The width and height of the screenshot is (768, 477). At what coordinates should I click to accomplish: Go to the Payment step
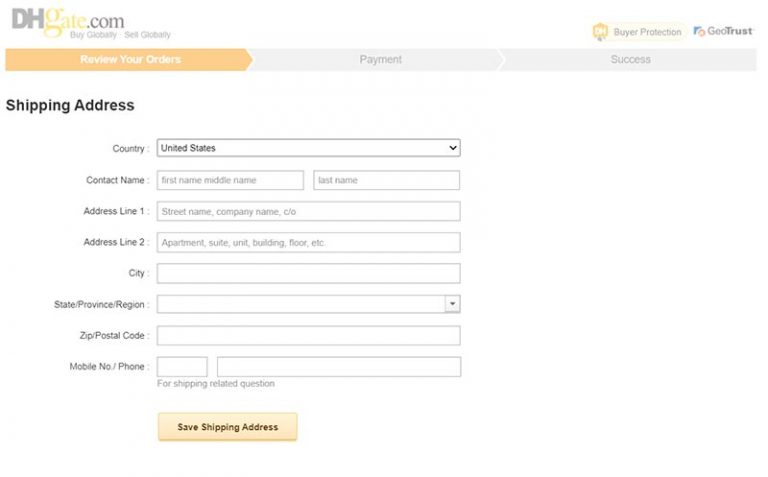coord(380,60)
